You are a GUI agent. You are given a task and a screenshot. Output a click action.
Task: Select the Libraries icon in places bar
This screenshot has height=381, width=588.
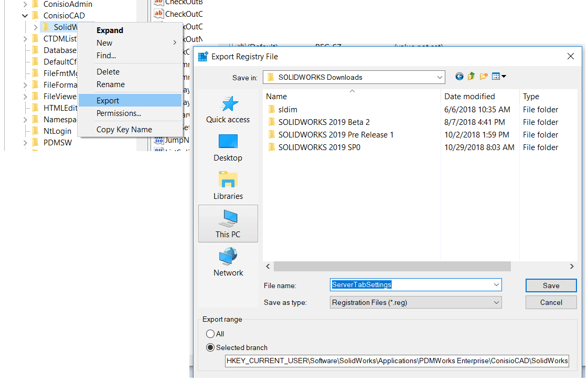pyautogui.click(x=228, y=179)
